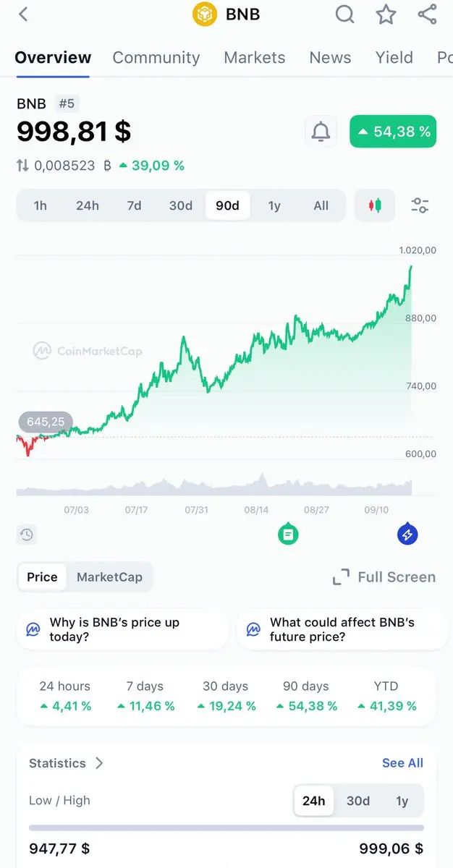Open the search magnifier icon
The width and height of the screenshot is (453, 868).
[x=345, y=14]
